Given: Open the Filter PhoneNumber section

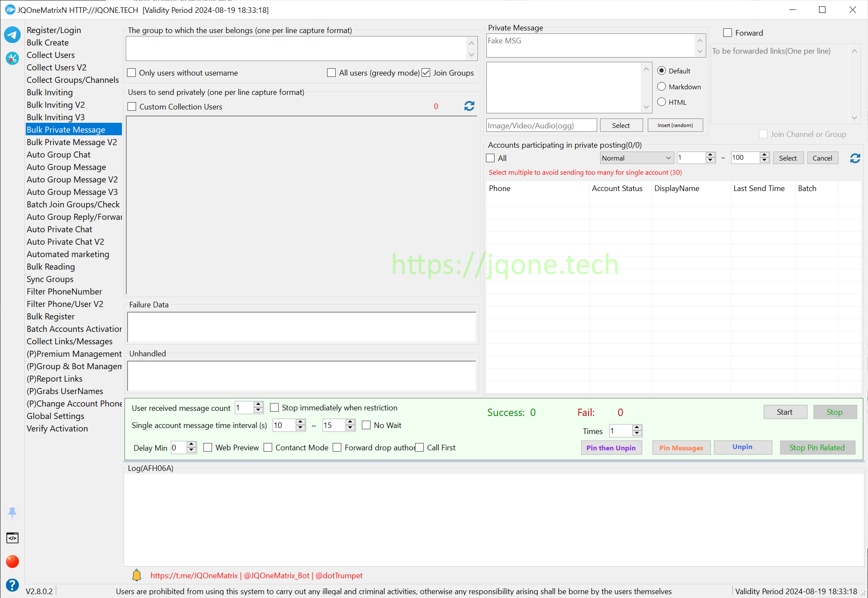Looking at the screenshot, I should coord(64,291).
